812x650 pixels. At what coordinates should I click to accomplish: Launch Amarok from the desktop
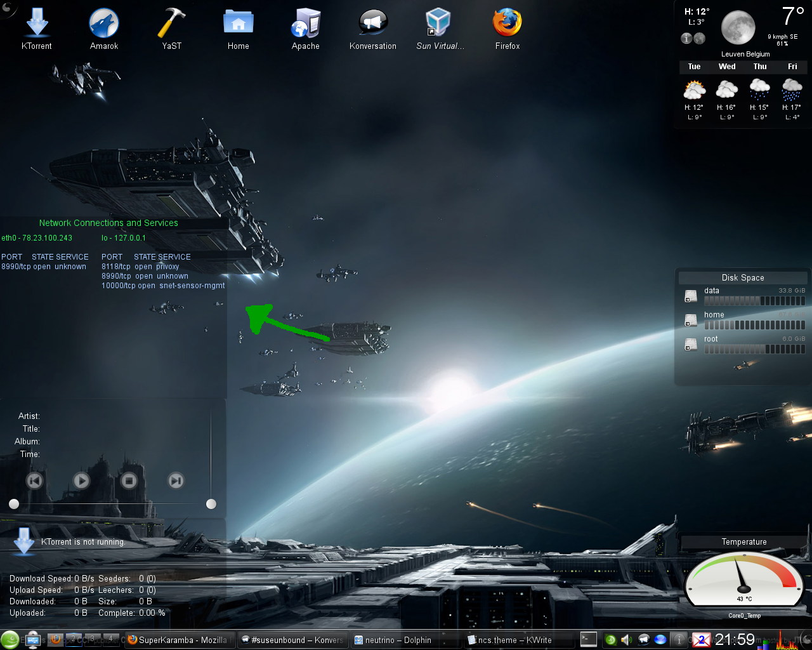pos(104,29)
